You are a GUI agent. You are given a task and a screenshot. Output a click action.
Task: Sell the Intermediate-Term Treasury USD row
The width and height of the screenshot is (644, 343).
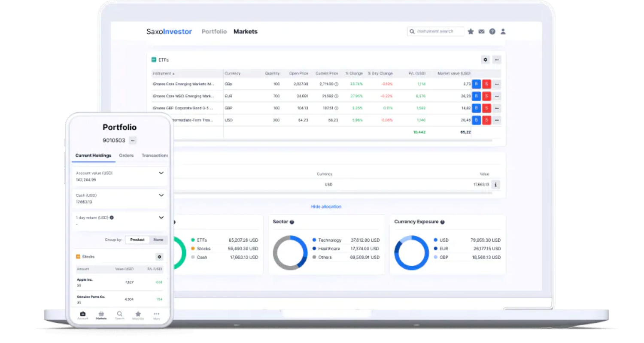[x=486, y=120]
